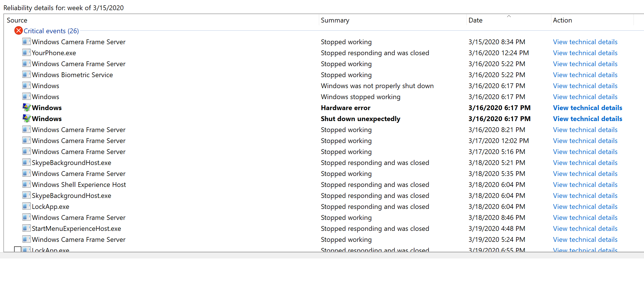Screen dimensions: 644x308
Task: Click the flag icon on the Shut down unexpectedly row
Action: [x=26, y=119]
